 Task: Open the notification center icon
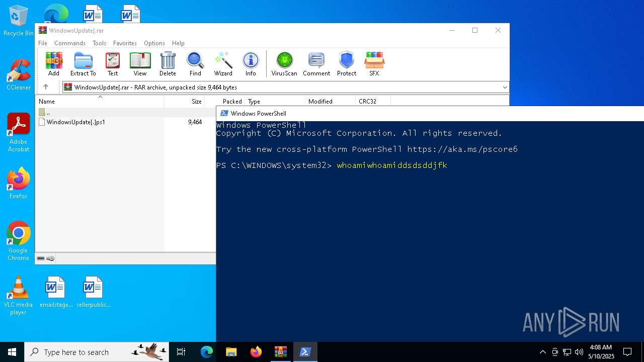coord(627,352)
